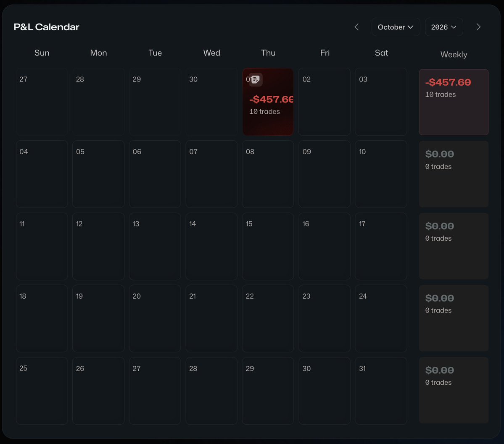Select day 13 cell
The height and width of the screenshot is (444, 504).
click(x=155, y=247)
